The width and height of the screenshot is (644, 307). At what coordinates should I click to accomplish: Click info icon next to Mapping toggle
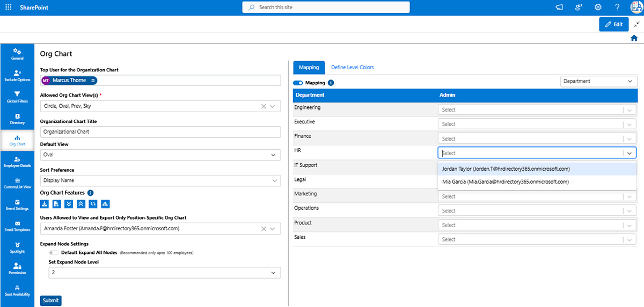coord(331,83)
